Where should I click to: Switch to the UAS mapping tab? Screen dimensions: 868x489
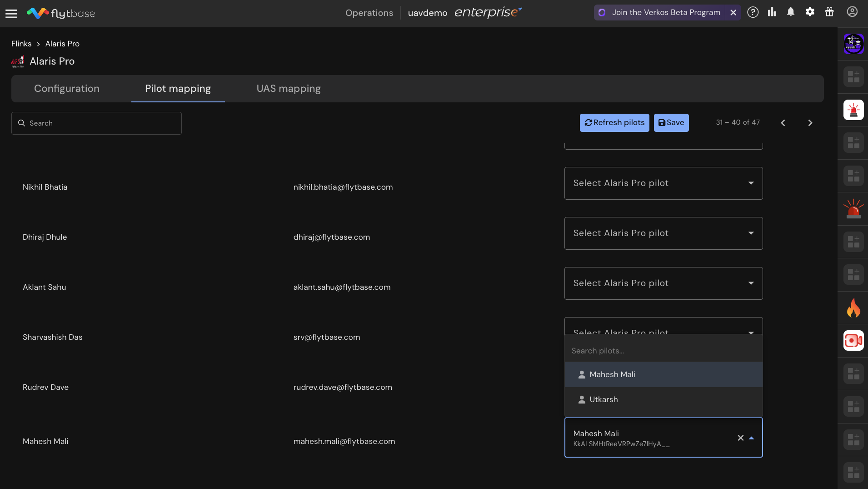288,89
